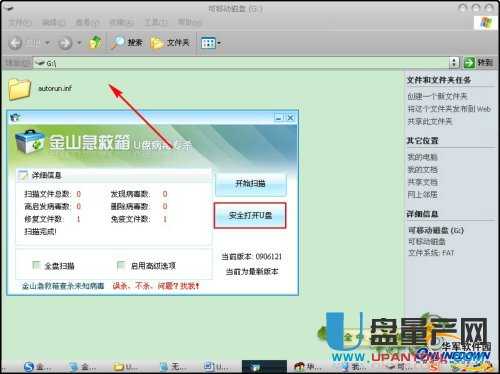Screen dimensions: 500x374
Task: Tick the 启用高级选项 checkbox
Action: (121, 265)
